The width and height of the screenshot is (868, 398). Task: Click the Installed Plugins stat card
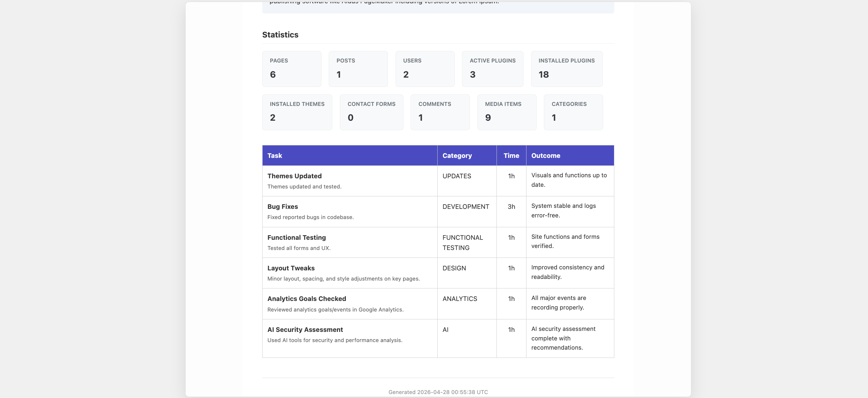(566, 69)
